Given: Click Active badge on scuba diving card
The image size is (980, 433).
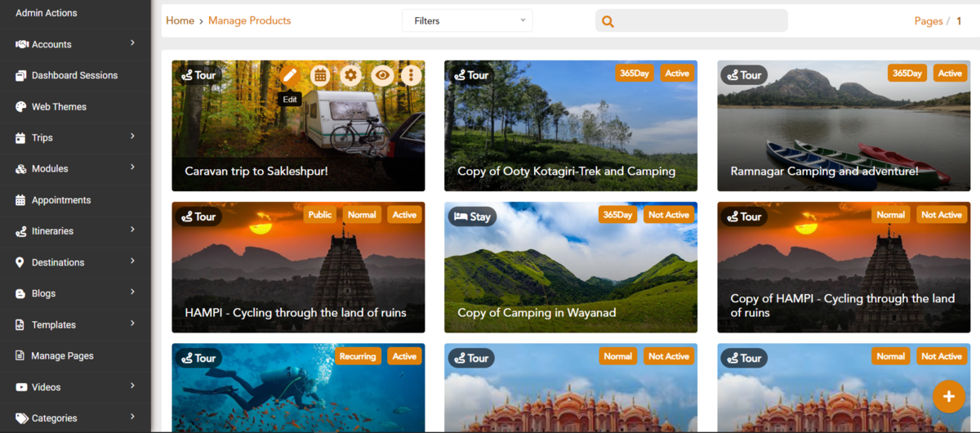Looking at the screenshot, I should click(404, 356).
